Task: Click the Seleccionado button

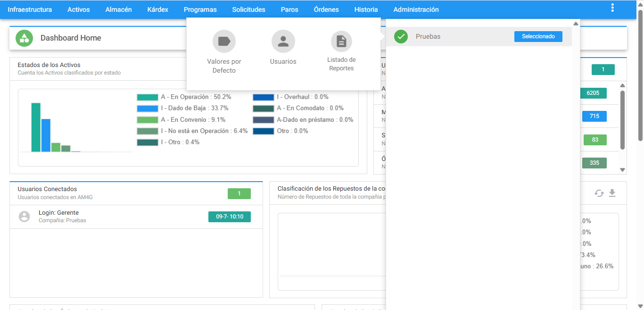Action: (538, 36)
